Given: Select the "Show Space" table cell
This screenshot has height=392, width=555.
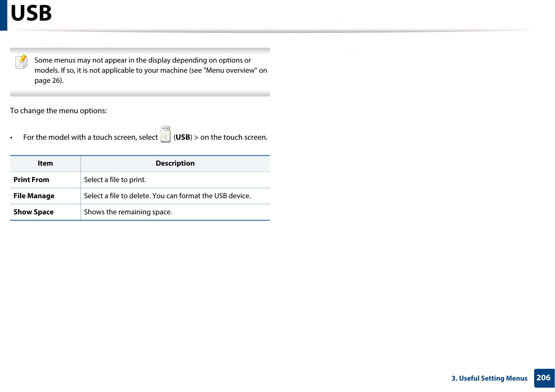Looking at the screenshot, I should click(45, 212).
